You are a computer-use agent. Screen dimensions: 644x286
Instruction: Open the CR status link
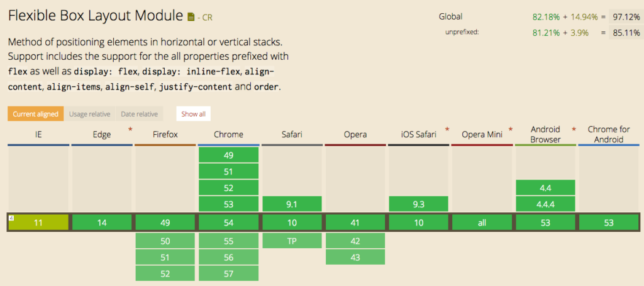tap(206, 18)
